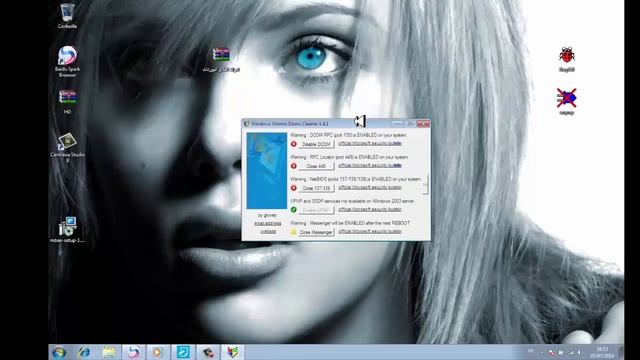Viewport: 640px width, 360px height.
Task: Click the grayed UPNP button
Action: click(316, 210)
